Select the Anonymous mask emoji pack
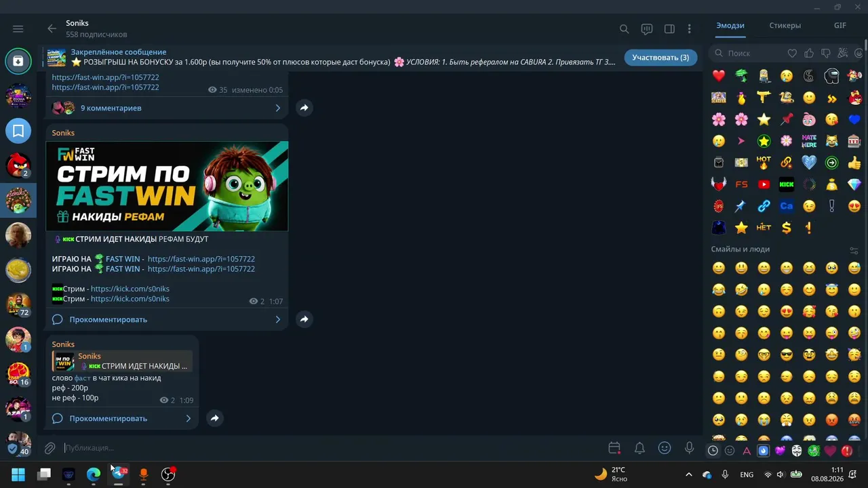Screen dimensions: 868x488 (797, 451)
